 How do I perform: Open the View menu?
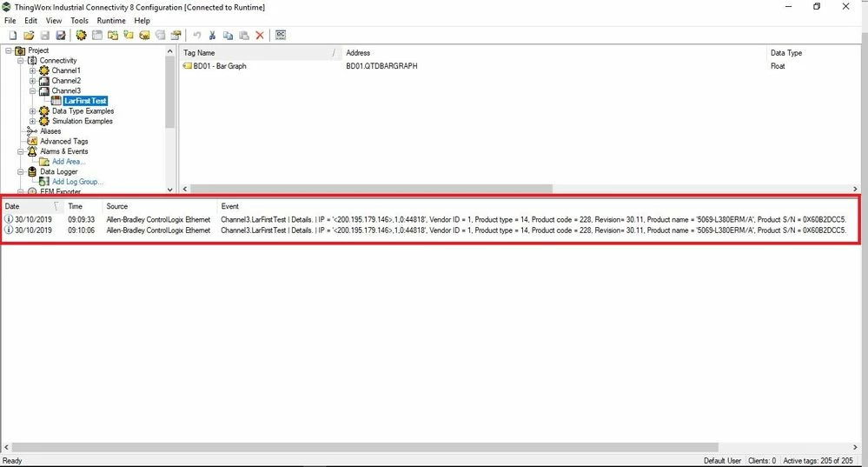click(54, 21)
